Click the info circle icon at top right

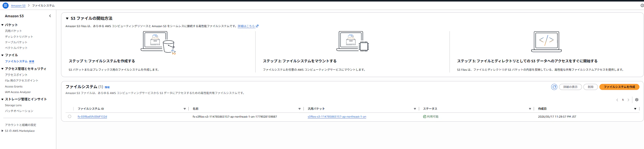click(x=642, y=5)
